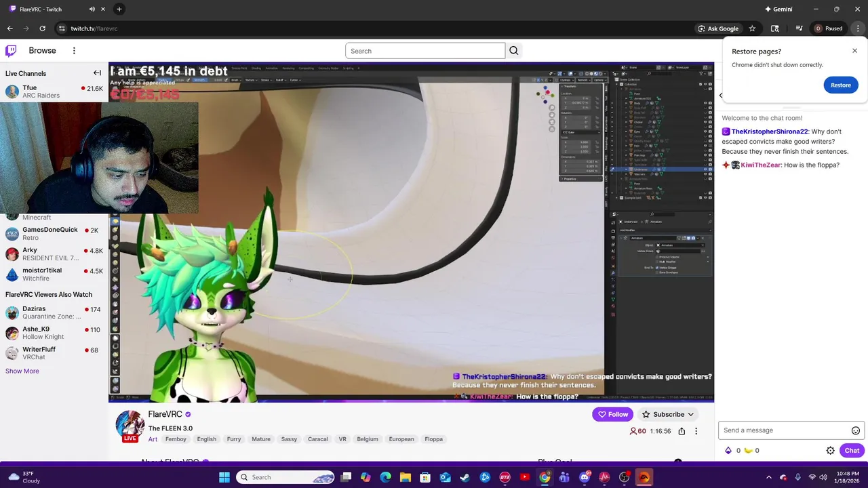The height and width of the screenshot is (488, 868).
Task: Click the twitch.tv address bar
Action: [x=380, y=28]
